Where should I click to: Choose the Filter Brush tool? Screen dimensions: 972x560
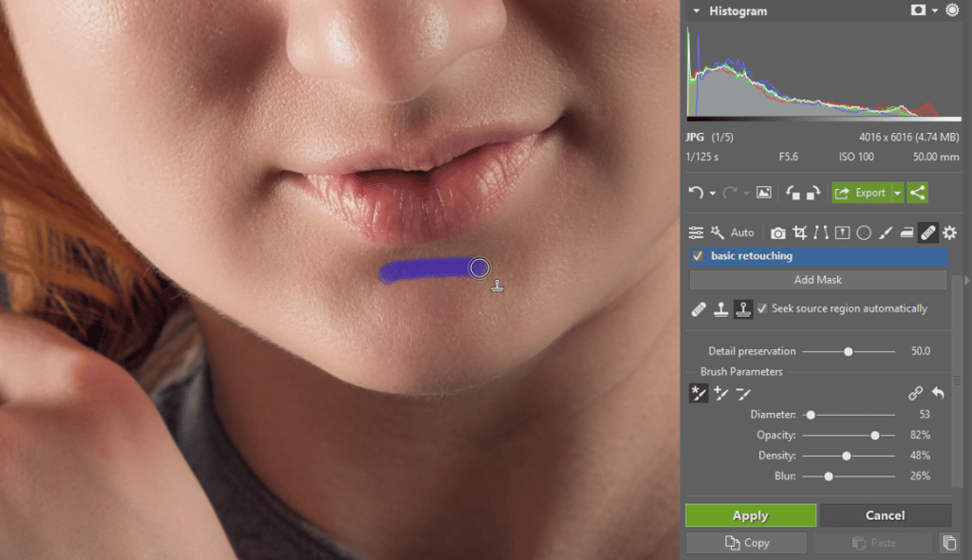pos(885,233)
